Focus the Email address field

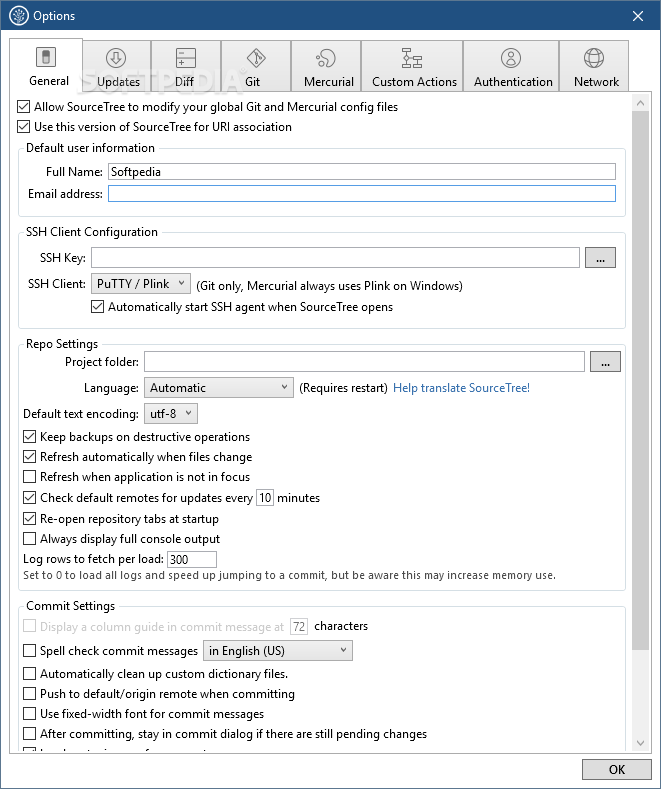click(362, 194)
